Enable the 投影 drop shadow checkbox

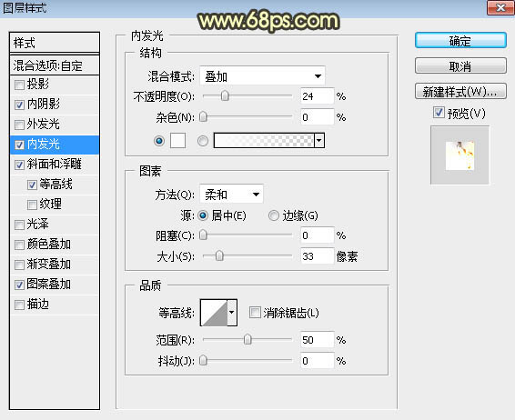click(x=19, y=85)
